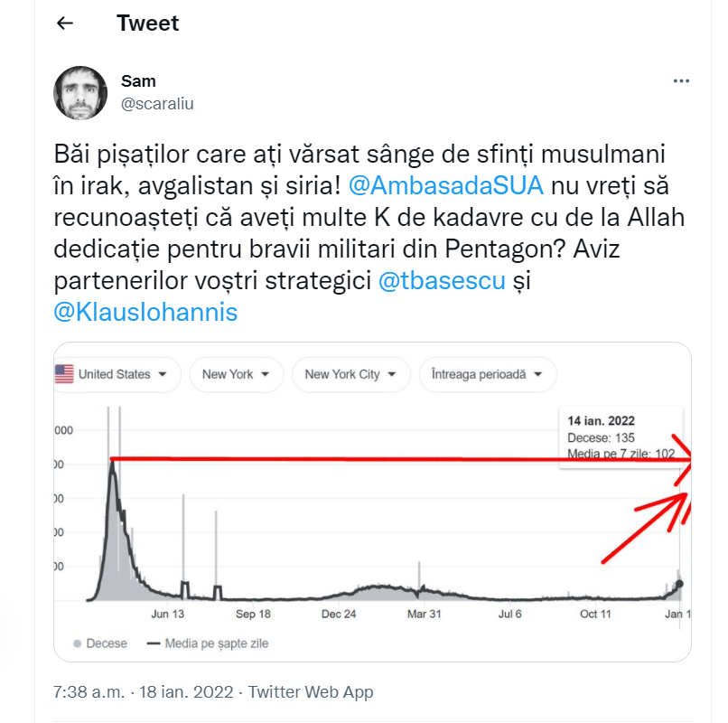Click the back arrow icon
The height and width of the screenshot is (723, 728).
click(64, 23)
